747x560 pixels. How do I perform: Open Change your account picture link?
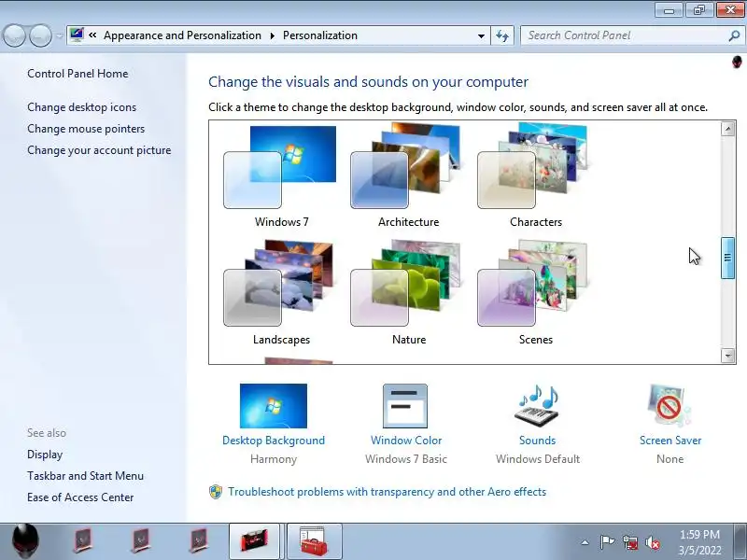pyautogui.click(x=99, y=150)
